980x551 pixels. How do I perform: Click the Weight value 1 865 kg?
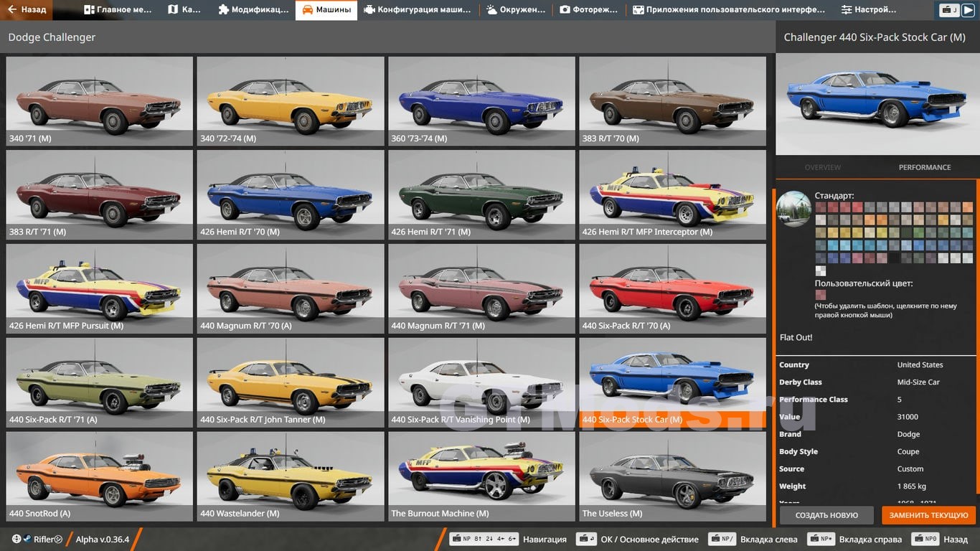point(912,486)
